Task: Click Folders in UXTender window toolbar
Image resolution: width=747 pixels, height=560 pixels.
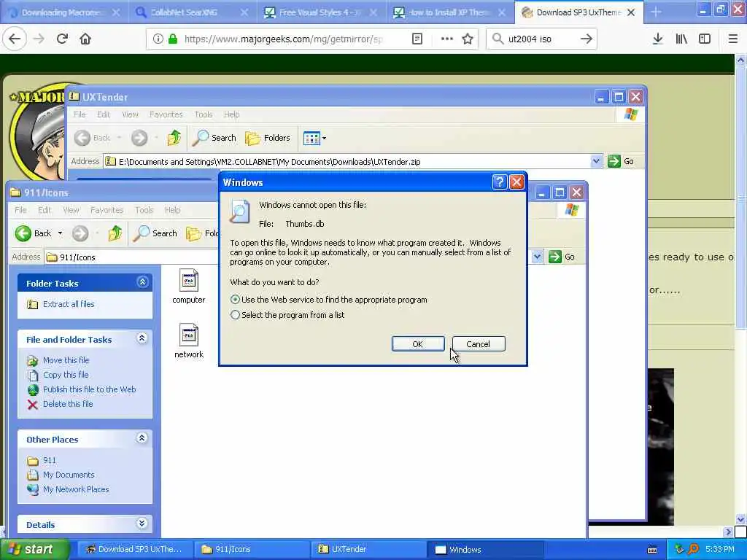Action: coord(267,138)
